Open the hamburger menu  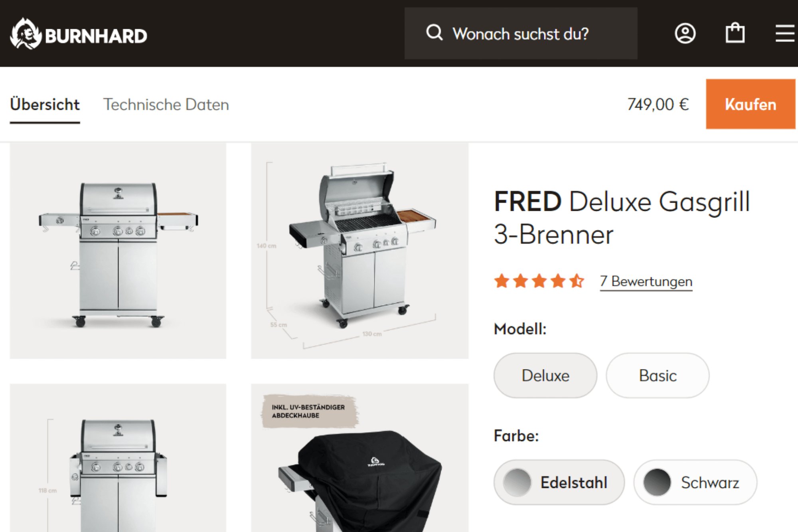[x=785, y=33]
